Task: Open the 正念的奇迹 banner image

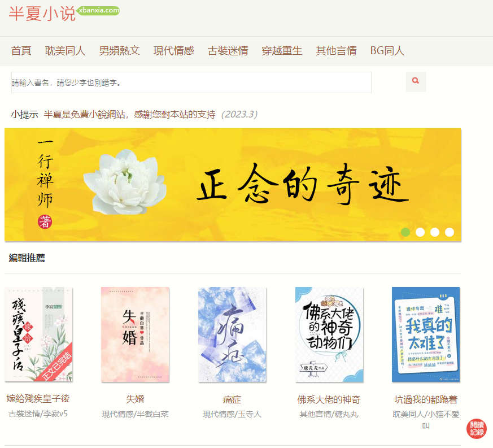Action: (x=233, y=185)
